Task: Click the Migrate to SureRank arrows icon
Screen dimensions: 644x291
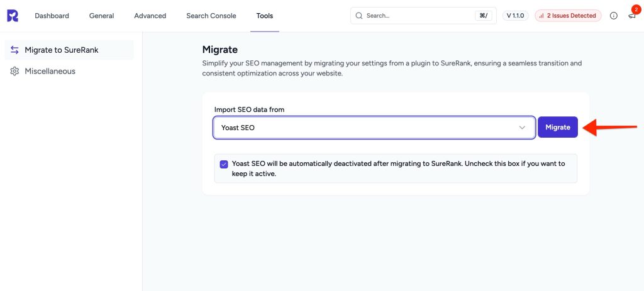Action: coord(15,50)
